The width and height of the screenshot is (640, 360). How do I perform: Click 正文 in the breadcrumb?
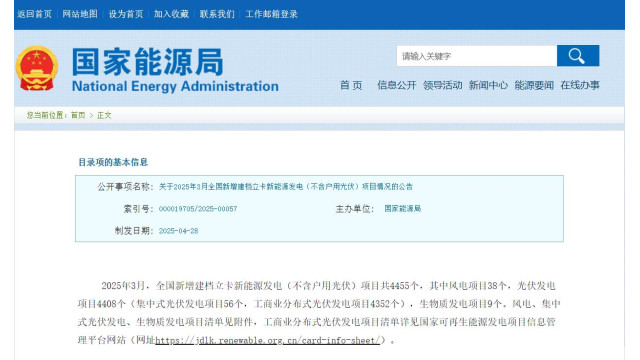point(104,115)
